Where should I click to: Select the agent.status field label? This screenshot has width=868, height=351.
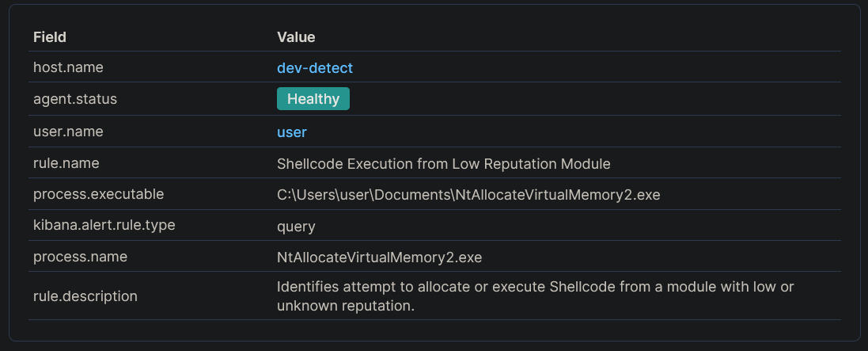coord(75,99)
